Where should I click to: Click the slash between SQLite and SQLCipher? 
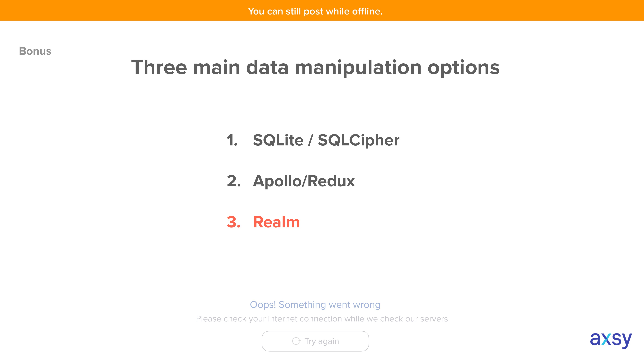[x=311, y=140]
